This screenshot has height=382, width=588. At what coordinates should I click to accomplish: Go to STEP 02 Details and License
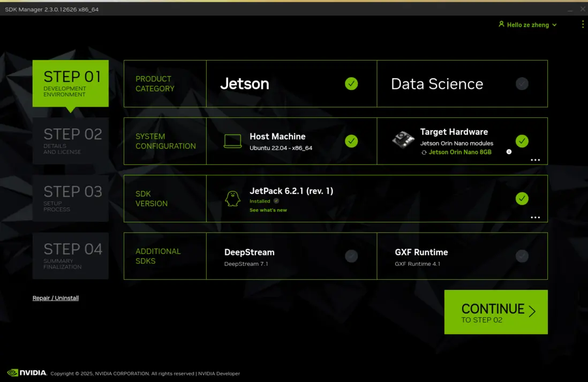tap(71, 141)
